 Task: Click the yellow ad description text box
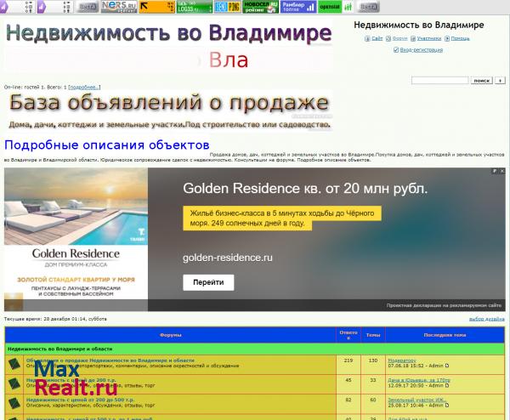point(282,219)
